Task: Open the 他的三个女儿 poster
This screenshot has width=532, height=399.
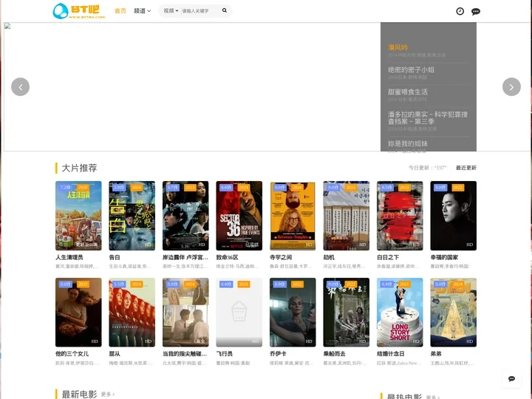Action: pos(78,312)
